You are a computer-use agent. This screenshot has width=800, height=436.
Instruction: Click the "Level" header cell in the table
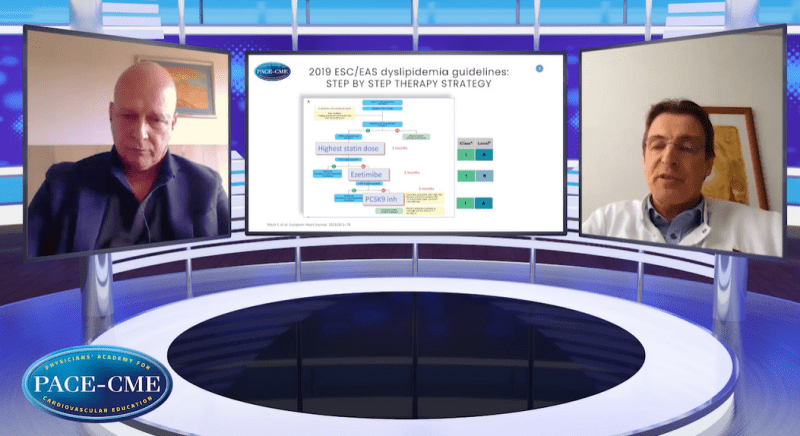coord(484,143)
